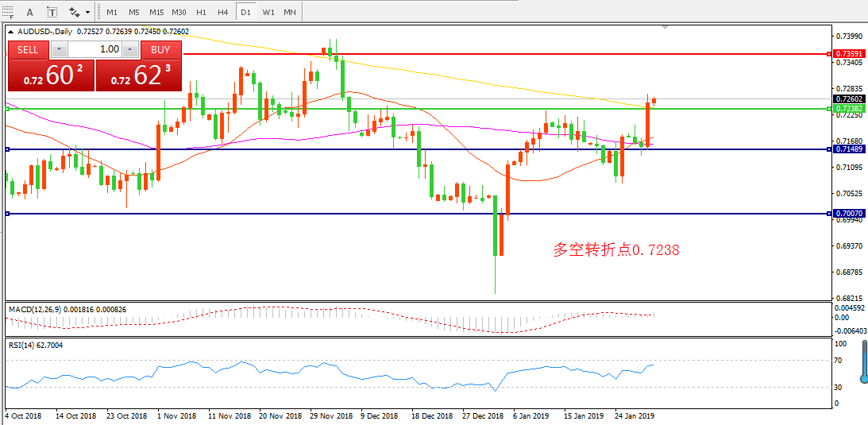This screenshot has width=868, height=425.
Task: Click the gray chart shift marker
Action: (x=665, y=28)
